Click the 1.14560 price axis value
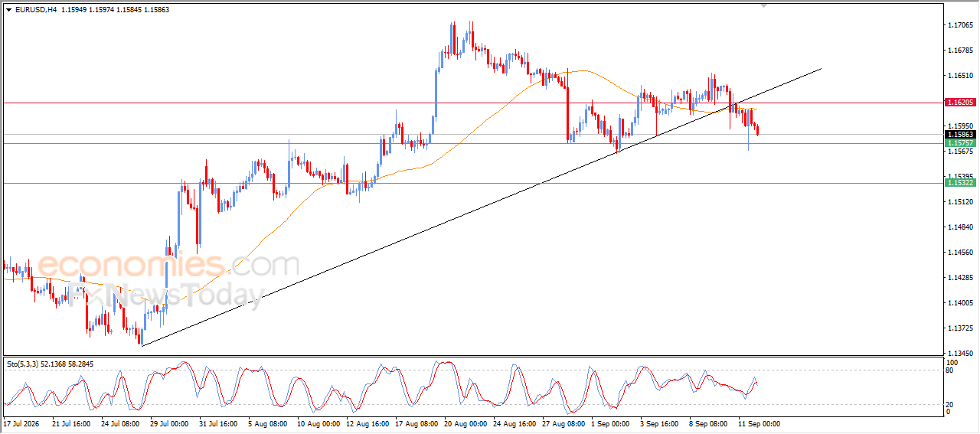The width and height of the screenshot is (980, 434). (x=961, y=253)
